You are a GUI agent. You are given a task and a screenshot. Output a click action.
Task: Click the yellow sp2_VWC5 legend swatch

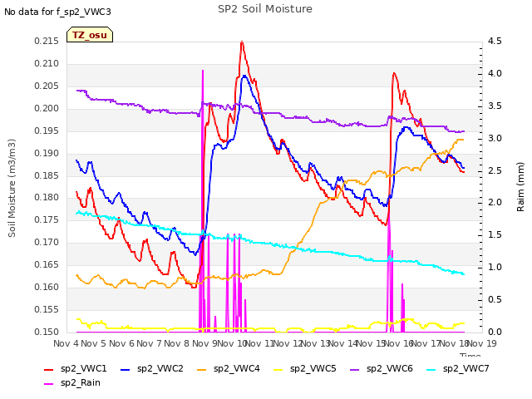pos(278,370)
